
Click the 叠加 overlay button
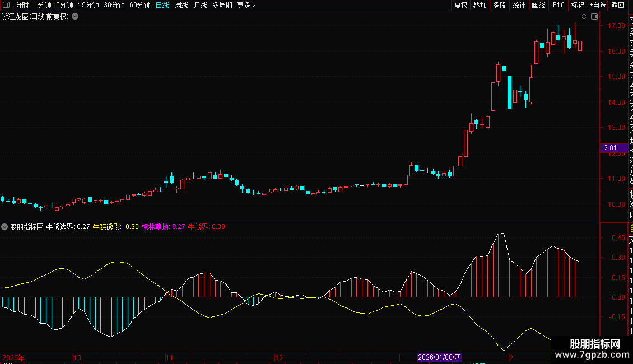[x=480, y=5]
